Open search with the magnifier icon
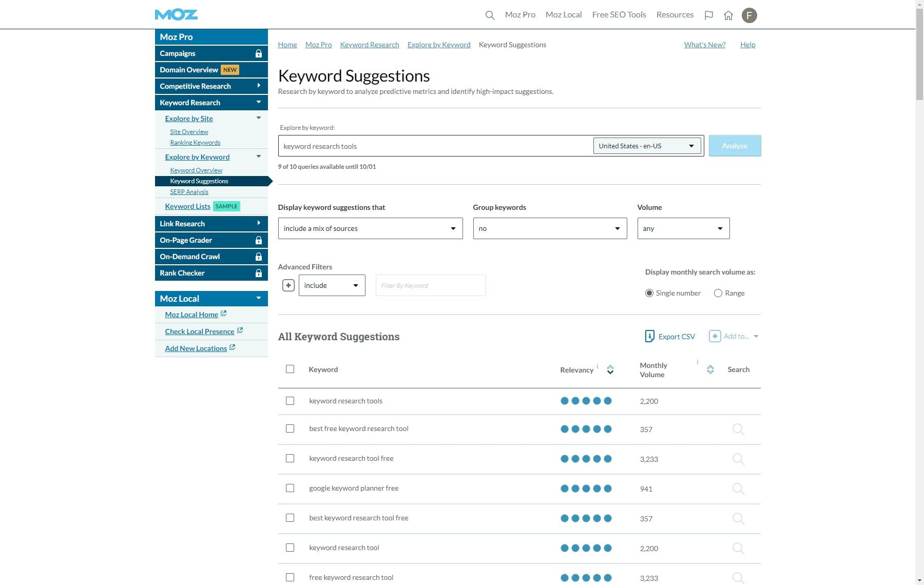The image size is (924, 585). [x=489, y=15]
